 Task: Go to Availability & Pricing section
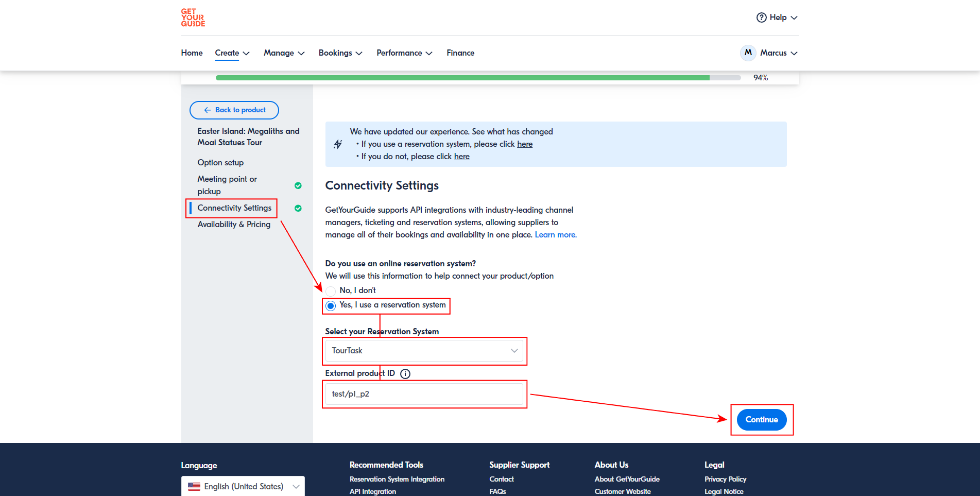point(234,225)
